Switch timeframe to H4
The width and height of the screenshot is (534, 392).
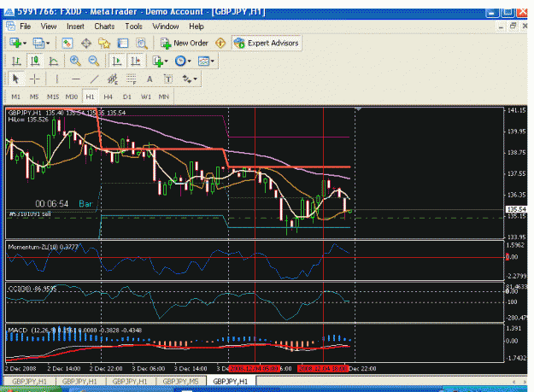pos(109,97)
